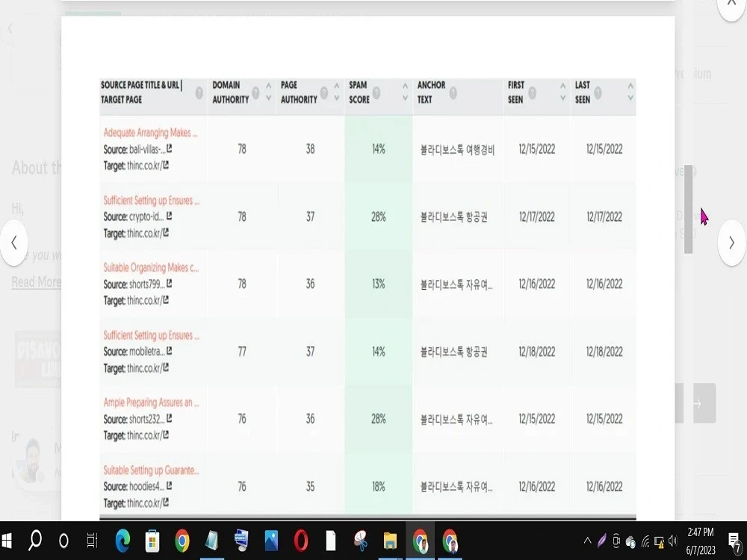Screen dimensions: 747x560
Task: Click help icon next to Page Authority
Action: click(324, 93)
